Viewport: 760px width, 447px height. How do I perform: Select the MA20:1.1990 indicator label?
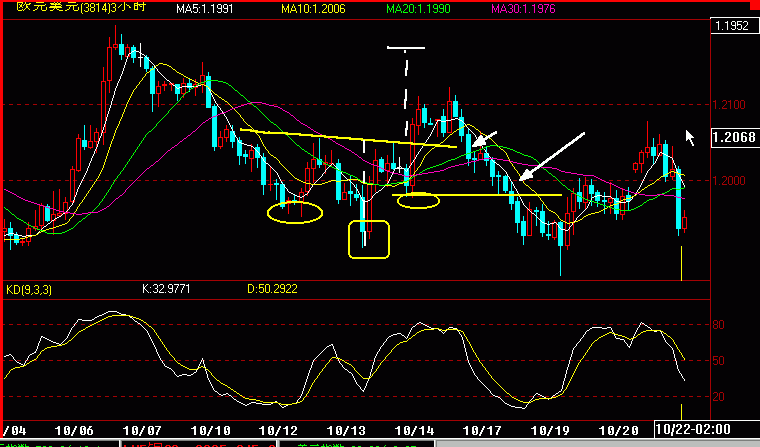(x=418, y=9)
